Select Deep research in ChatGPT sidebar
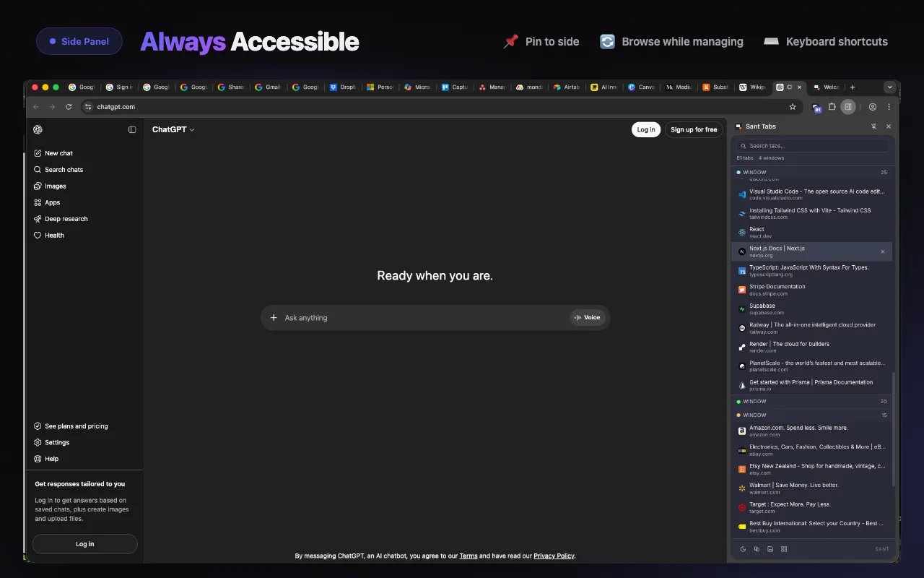The image size is (924, 578). point(66,219)
